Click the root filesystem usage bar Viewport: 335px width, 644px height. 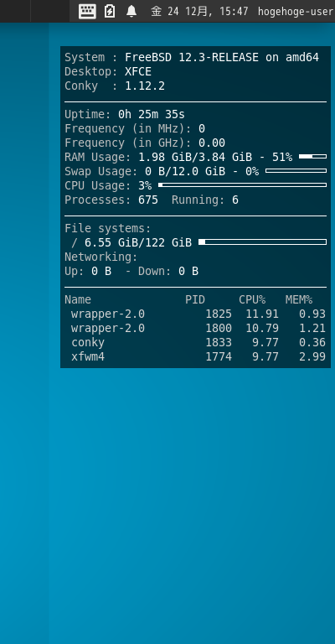click(262, 241)
